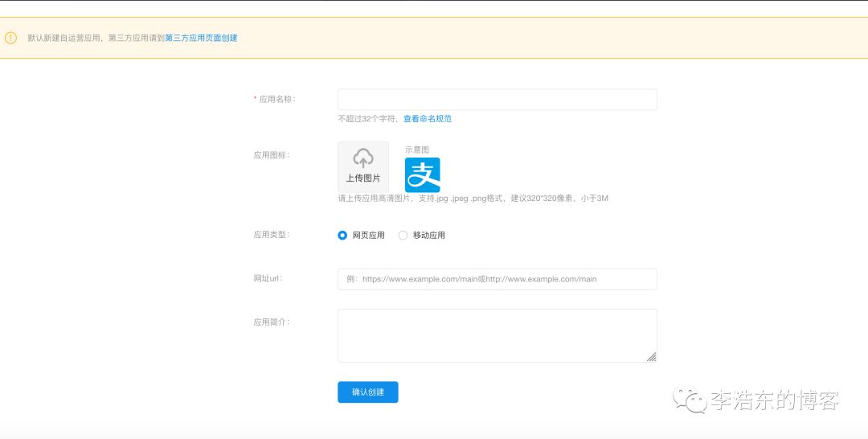Click the 应用简介 text area
The image size is (868, 439).
[497, 335]
